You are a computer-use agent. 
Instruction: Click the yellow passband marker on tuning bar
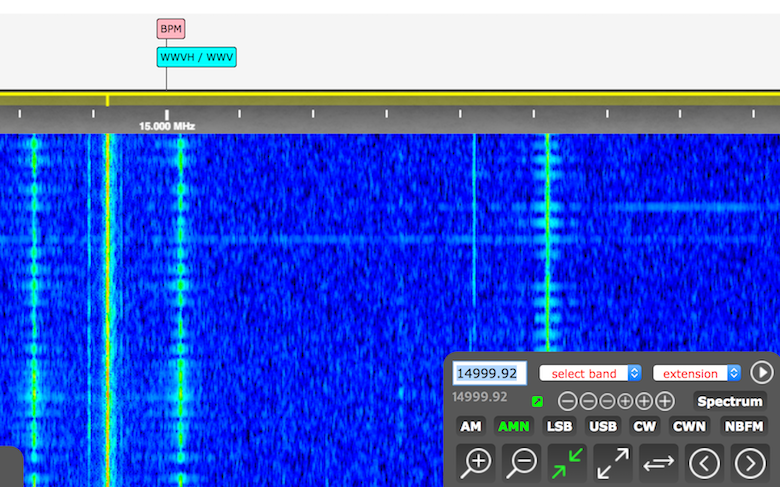pyautogui.click(x=107, y=100)
